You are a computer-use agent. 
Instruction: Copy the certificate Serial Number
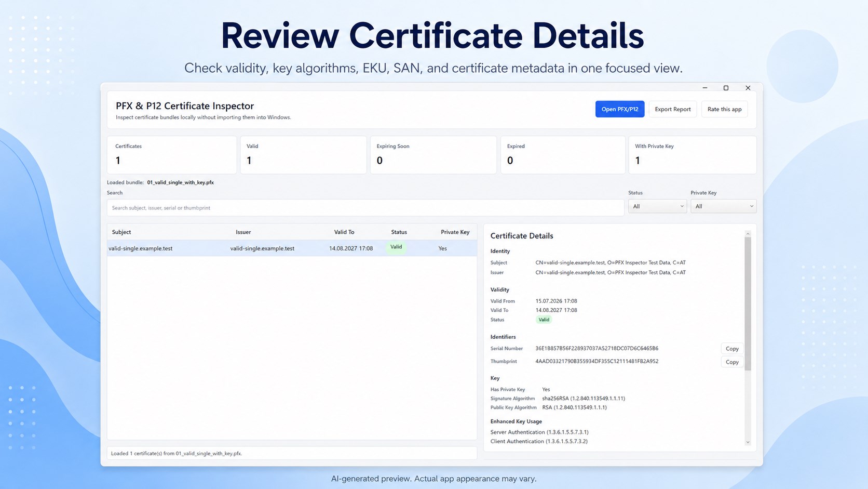coord(732,349)
